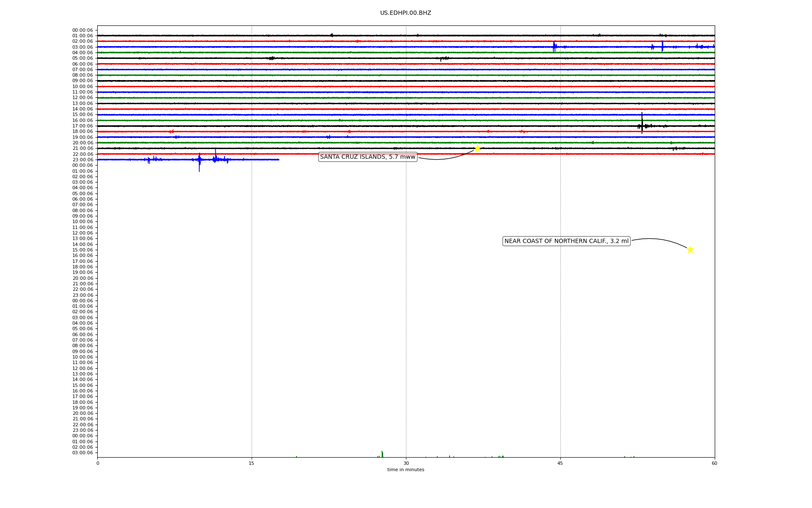The width and height of the screenshot is (812, 508).
Task: Click the yellow star near Santa Cruz Islands label
Action: click(477, 148)
